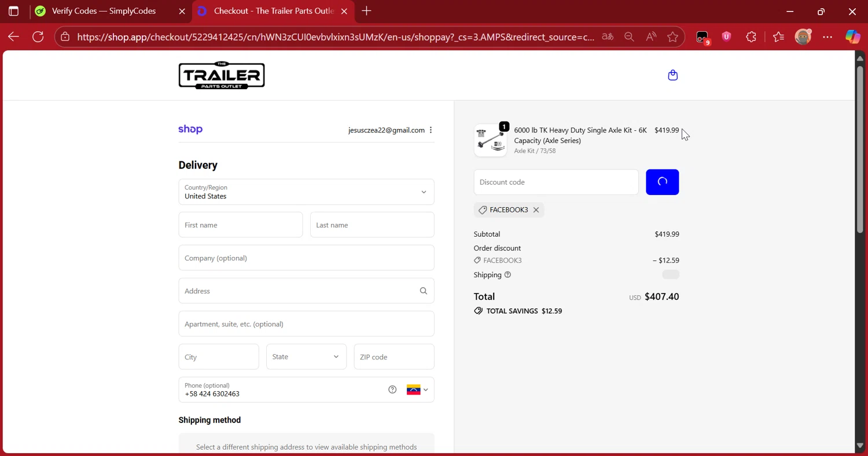868x456 pixels.
Task: Open the translate page icon
Action: tap(607, 37)
